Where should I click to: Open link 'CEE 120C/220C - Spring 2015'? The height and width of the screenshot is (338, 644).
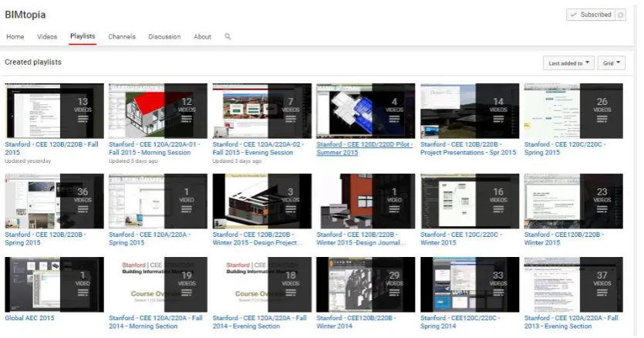click(x=565, y=148)
